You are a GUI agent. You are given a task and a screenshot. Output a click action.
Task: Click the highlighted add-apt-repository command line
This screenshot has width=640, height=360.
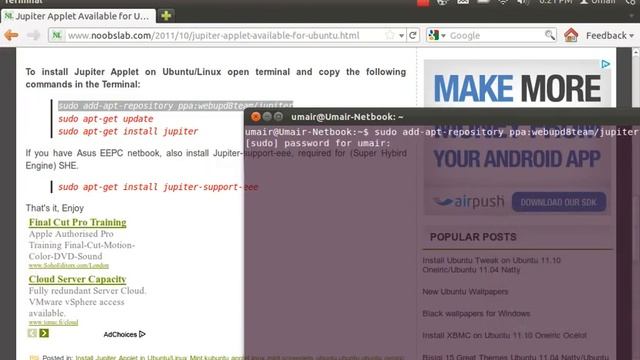(176, 106)
